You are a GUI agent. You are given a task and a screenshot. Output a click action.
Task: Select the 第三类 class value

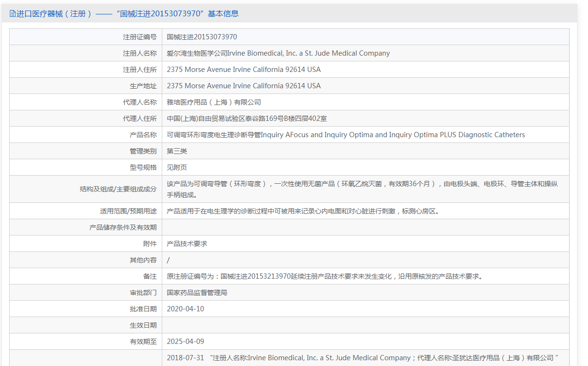coord(177,151)
